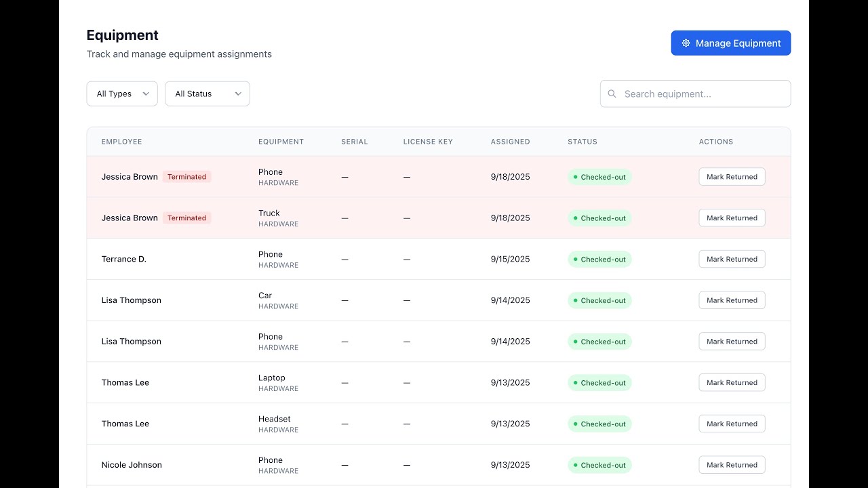Click the Employee column header

coord(121,142)
